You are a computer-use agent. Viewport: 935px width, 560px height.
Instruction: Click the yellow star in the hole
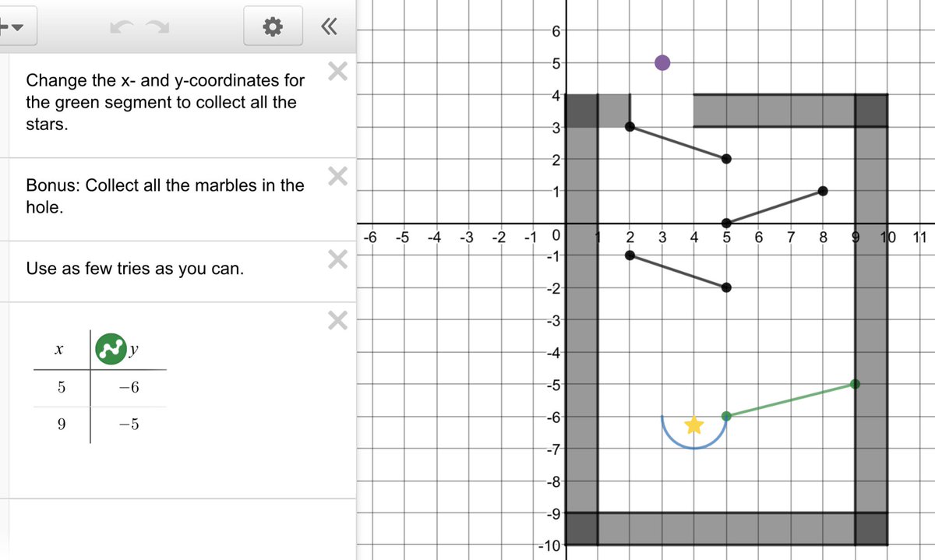coord(694,425)
